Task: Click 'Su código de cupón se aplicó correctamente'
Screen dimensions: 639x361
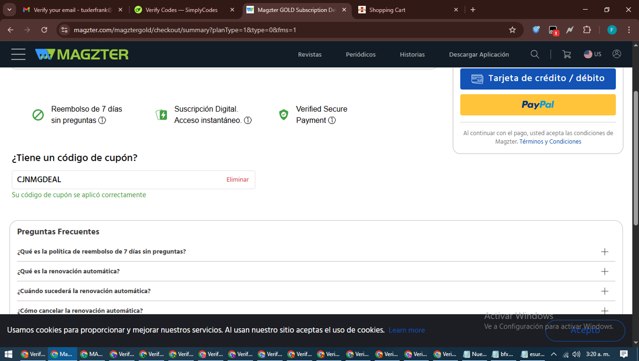Action: pos(79,195)
